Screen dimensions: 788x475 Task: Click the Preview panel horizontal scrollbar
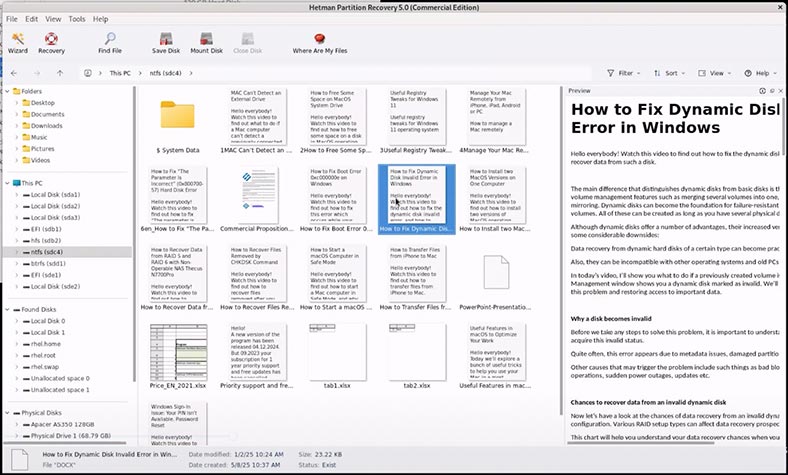click(643, 443)
